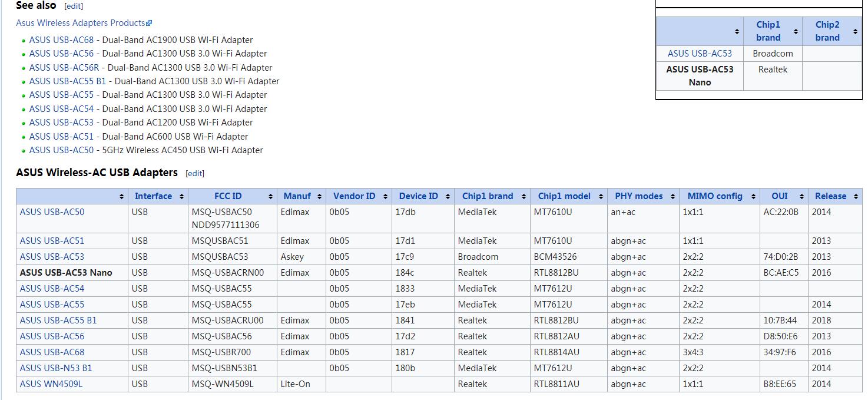Sort table by Manuf column arrows
868x400 pixels.
click(320, 196)
